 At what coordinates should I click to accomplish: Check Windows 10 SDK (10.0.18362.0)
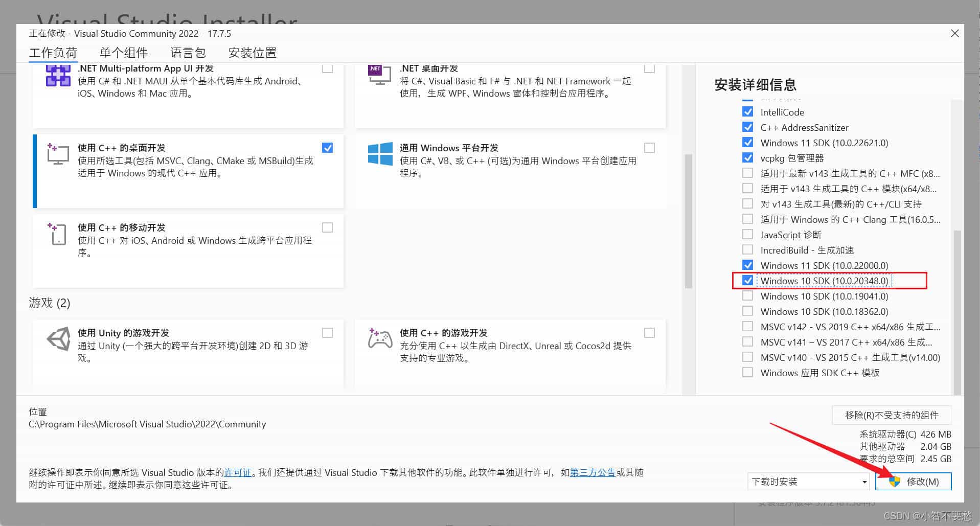tap(747, 311)
